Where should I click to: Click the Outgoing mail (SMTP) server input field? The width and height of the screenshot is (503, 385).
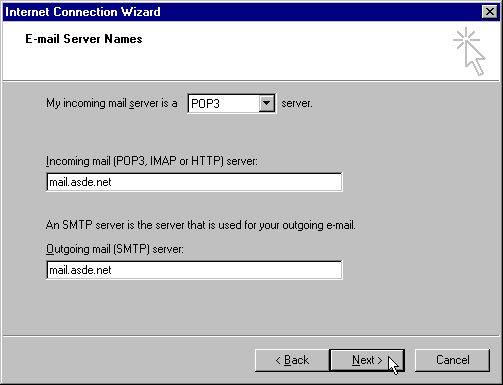[x=194, y=270]
